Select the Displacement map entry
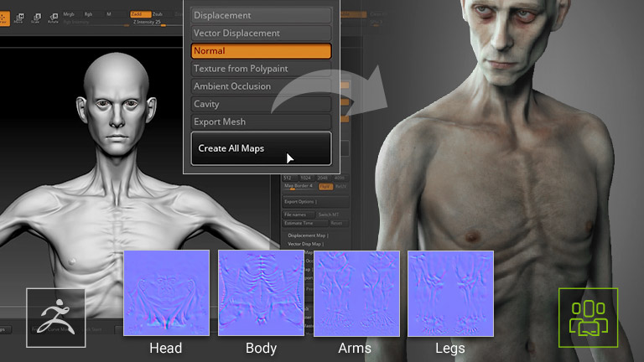 pos(261,15)
